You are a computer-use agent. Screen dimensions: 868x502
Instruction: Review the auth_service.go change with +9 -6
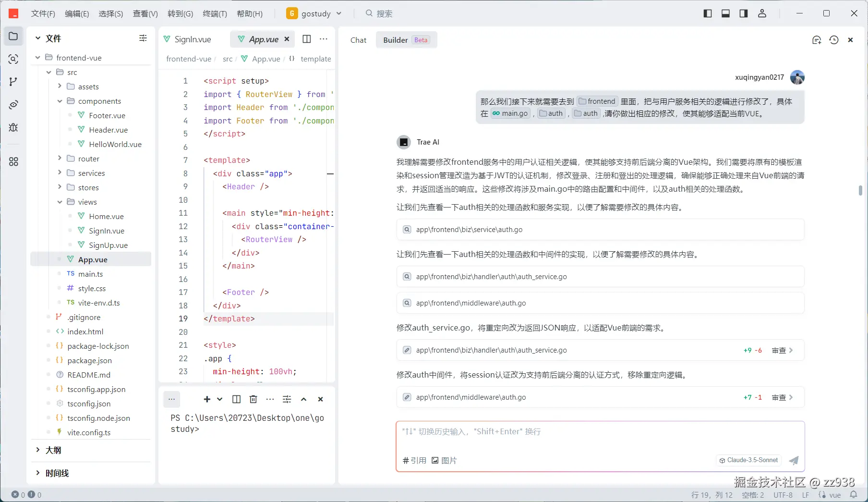tap(782, 350)
